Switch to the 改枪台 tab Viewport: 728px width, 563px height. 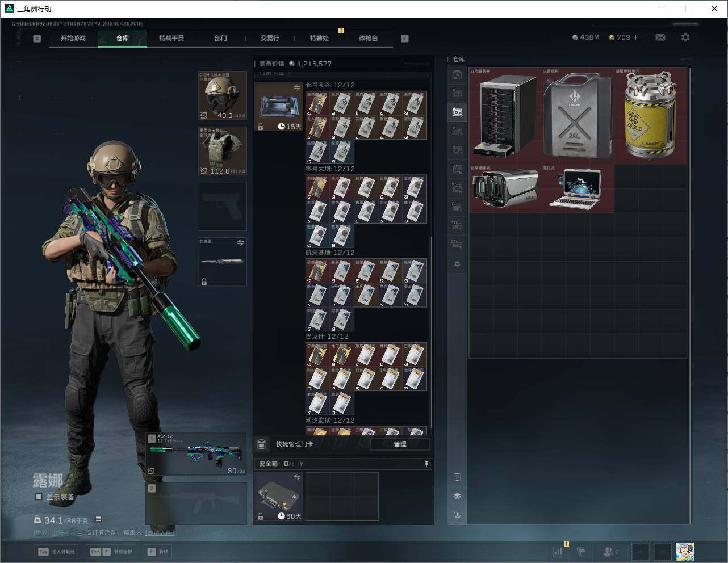(x=368, y=38)
